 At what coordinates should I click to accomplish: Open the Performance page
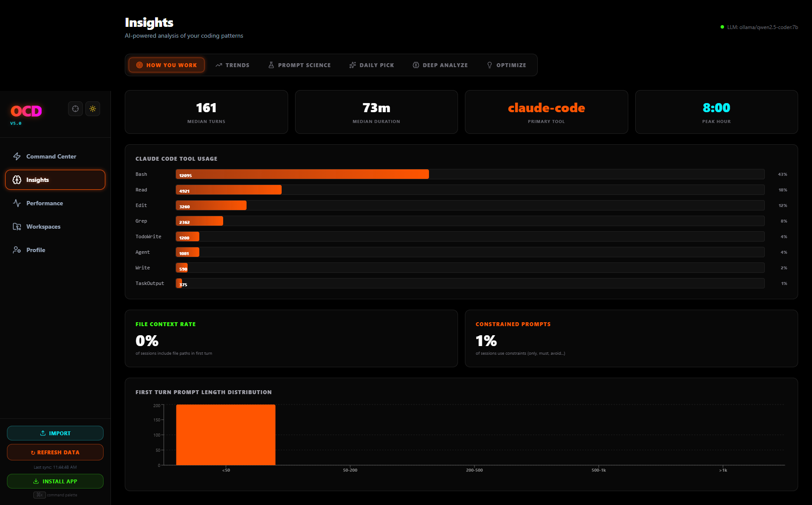(x=55, y=203)
